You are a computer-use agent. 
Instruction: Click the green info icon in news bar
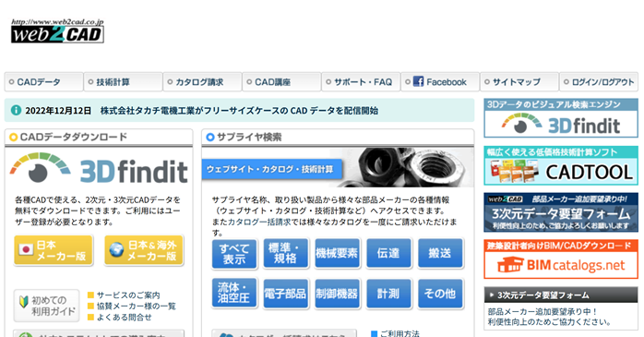[16, 110]
